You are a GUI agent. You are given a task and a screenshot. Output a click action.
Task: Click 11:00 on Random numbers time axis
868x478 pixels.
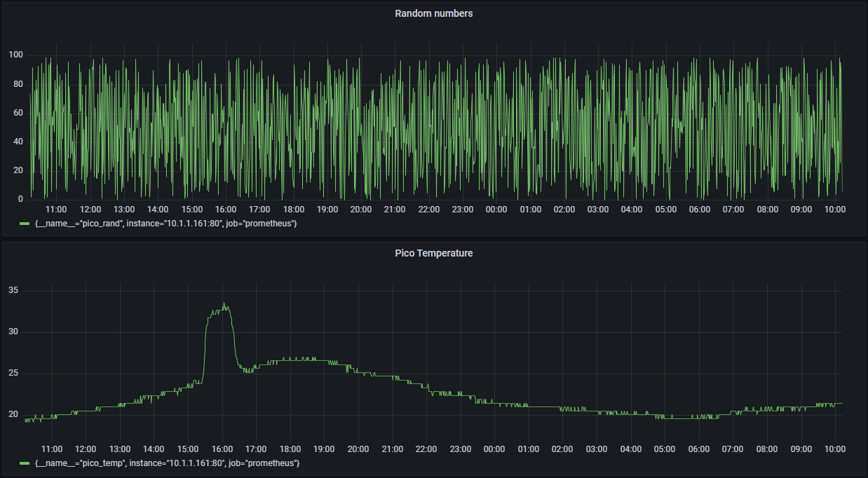point(56,210)
